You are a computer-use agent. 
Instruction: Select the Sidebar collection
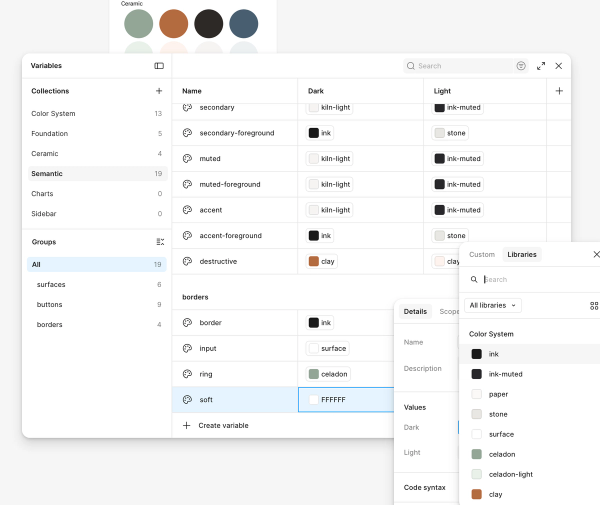(97, 213)
